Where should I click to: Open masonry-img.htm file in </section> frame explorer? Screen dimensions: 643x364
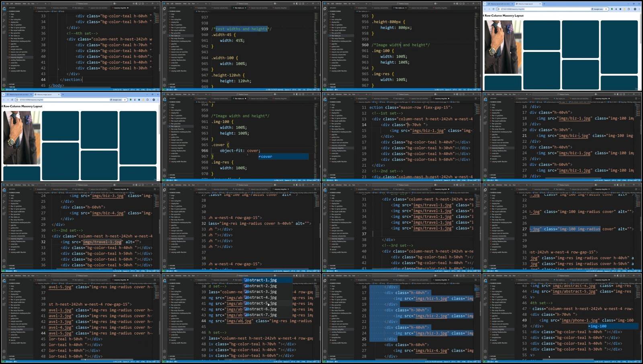point(16,57)
